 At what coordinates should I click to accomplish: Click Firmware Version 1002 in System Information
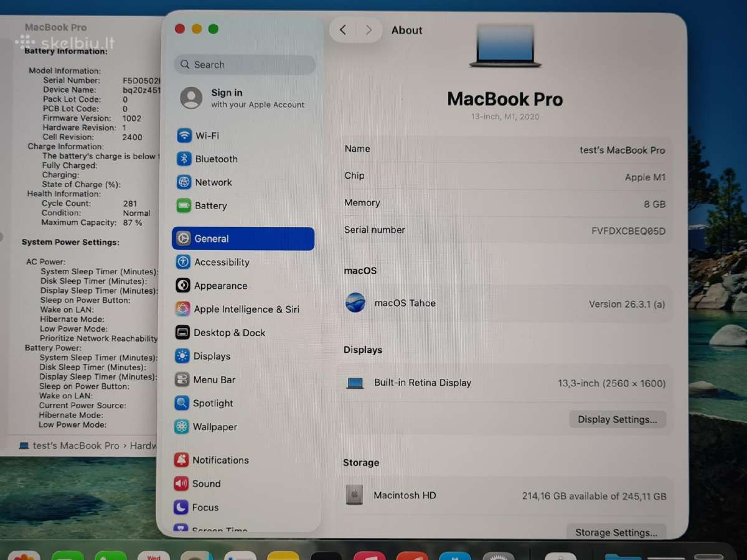(92, 118)
